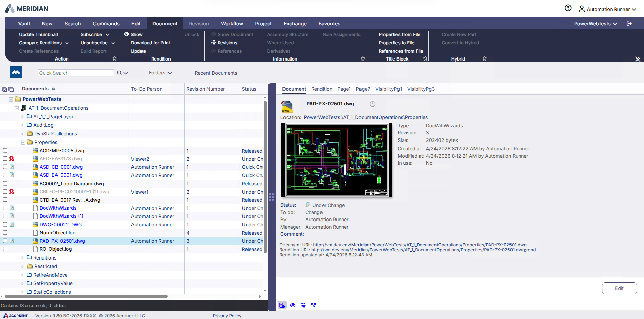Image resolution: width=644 pixels, height=319 pixels.
Task: Open the Privacy Policy link
Action: coord(227,316)
